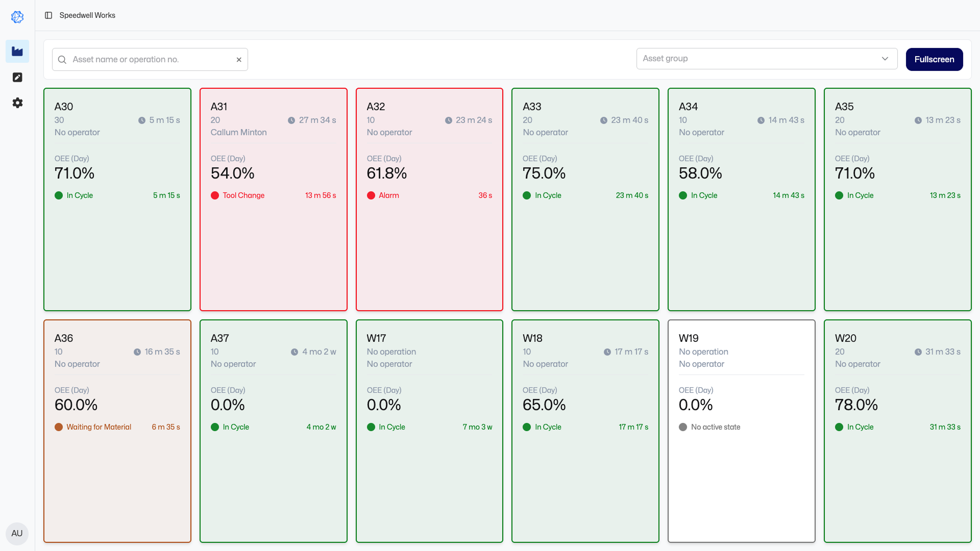The width and height of the screenshot is (980, 551).
Task: Click the app logo icon
Action: (x=17, y=17)
